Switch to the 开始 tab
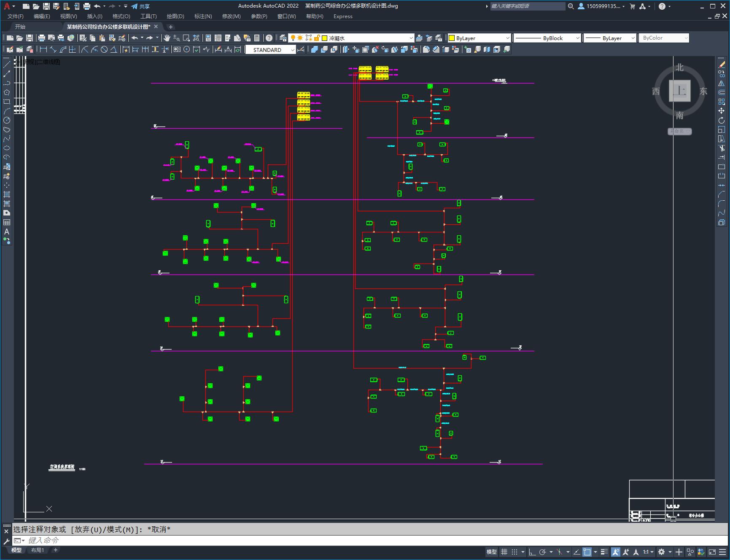 click(20, 27)
